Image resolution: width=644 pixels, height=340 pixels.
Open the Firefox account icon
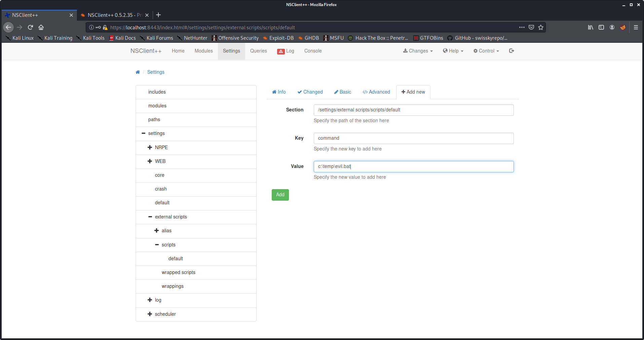pos(612,27)
